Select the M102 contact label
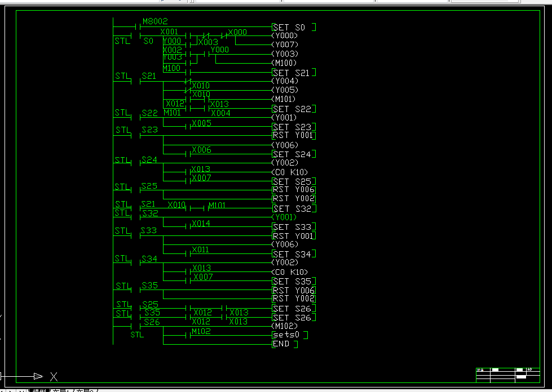 pos(201,331)
